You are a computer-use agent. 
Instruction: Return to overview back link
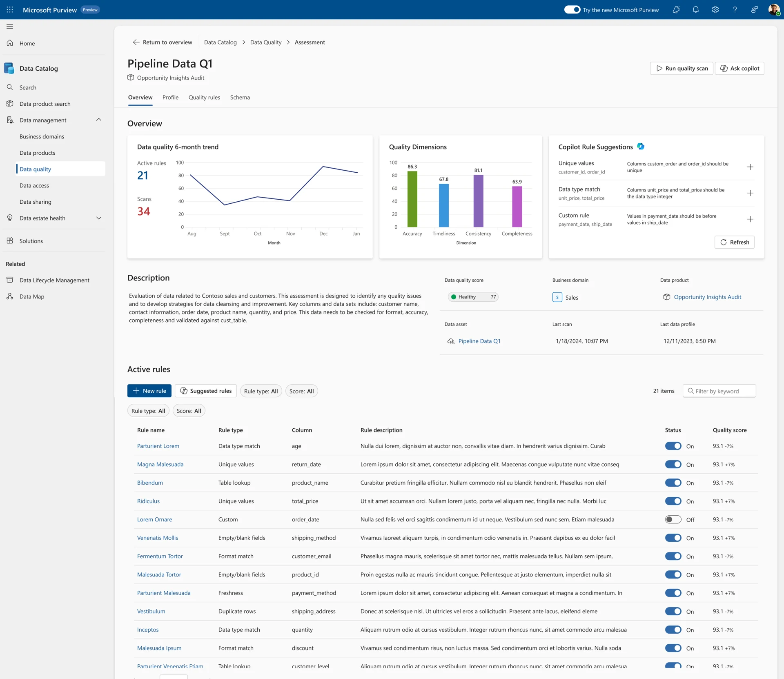[163, 42]
